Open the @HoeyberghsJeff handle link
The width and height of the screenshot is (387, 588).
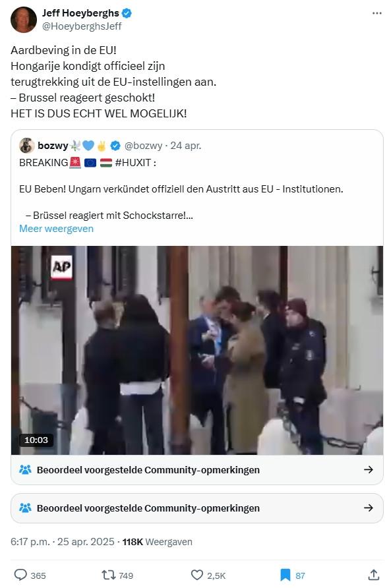point(82,26)
